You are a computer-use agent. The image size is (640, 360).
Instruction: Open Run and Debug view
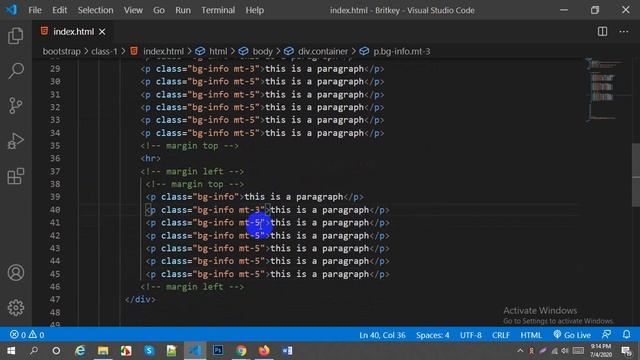(16, 141)
